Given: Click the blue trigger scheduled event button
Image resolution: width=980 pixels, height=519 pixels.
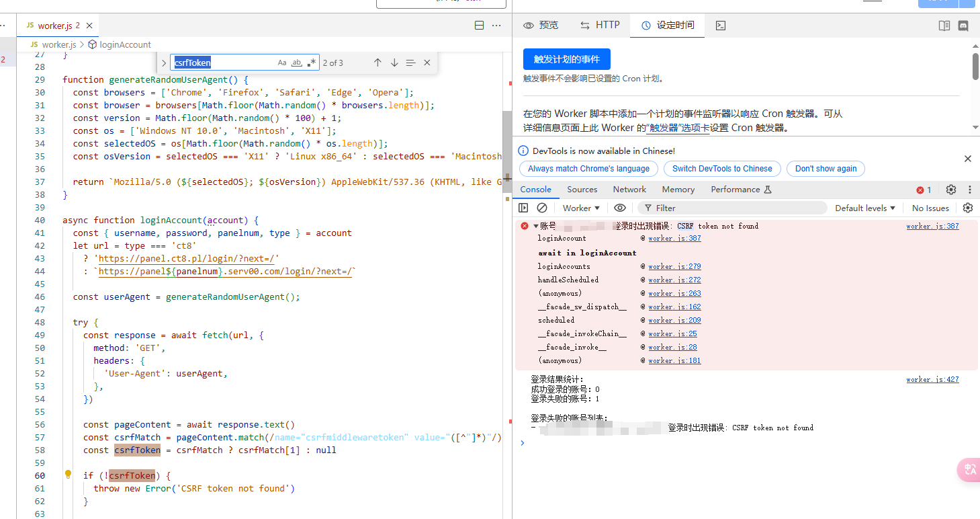Looking at the screenshot, I should (566, 59).
